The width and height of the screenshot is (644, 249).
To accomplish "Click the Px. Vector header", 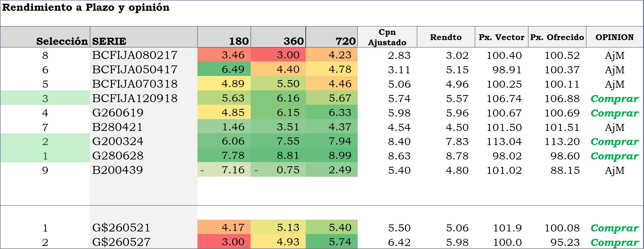I will 501,37.
